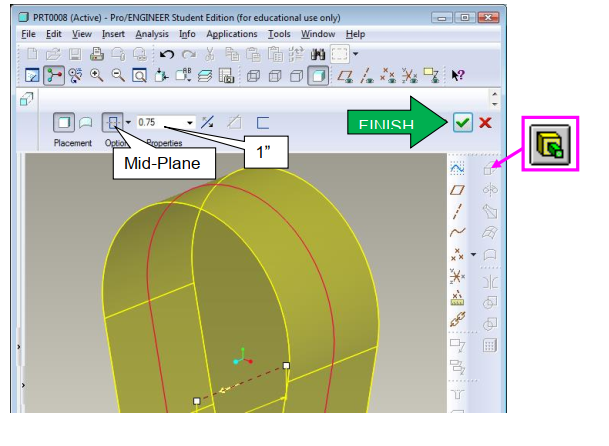The height and width of the screenshot is (446, 609).
Task: Select the datum plane tool
Action: pyautogui.click(x=459, y=189)
